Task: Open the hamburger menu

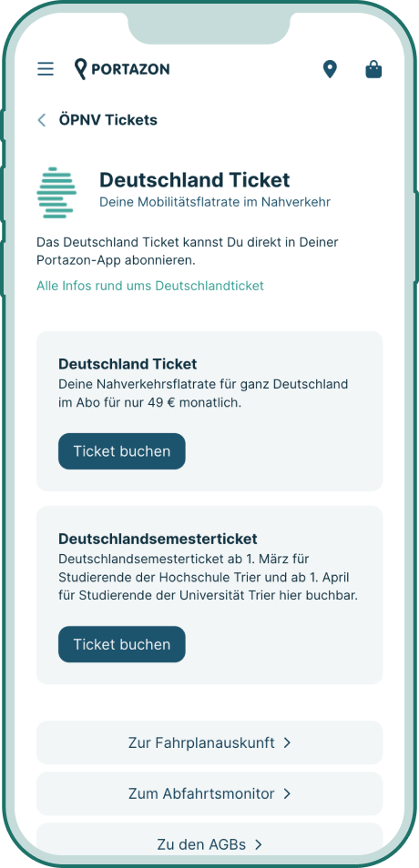Action: click(46, 69)
